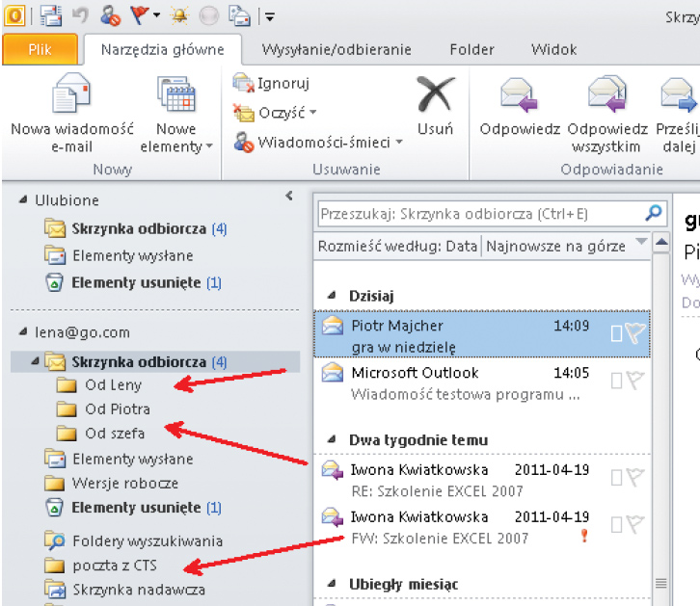The height and width of the screenshot is (606, 700).
Task: Click the Przeszukaj search input field
Action: click(x=477, y=214)
